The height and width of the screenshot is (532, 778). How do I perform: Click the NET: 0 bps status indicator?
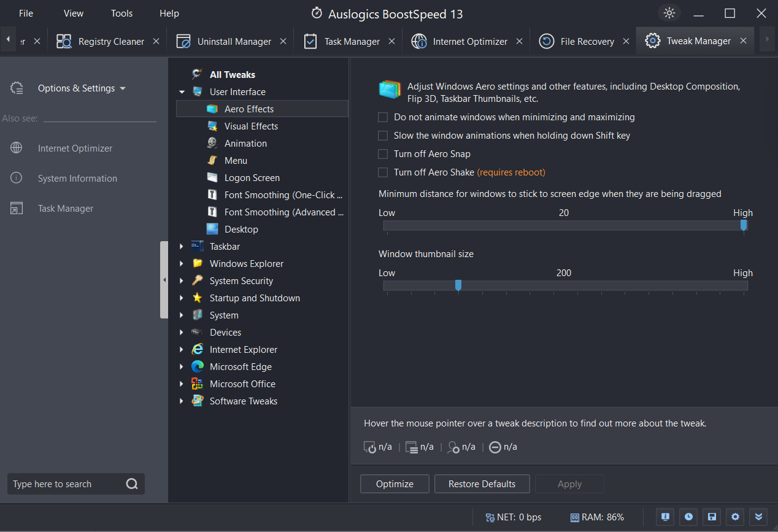pos(513,517)
